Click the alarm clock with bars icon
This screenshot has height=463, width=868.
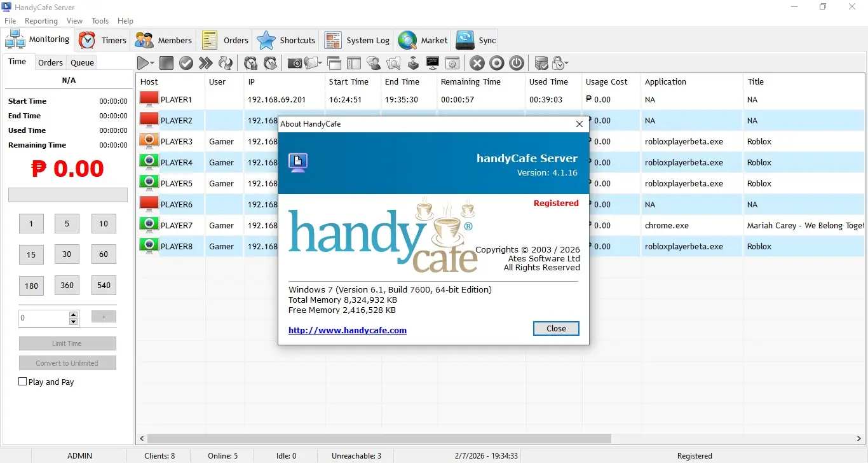pyautogui.click(x=251, y=63)
